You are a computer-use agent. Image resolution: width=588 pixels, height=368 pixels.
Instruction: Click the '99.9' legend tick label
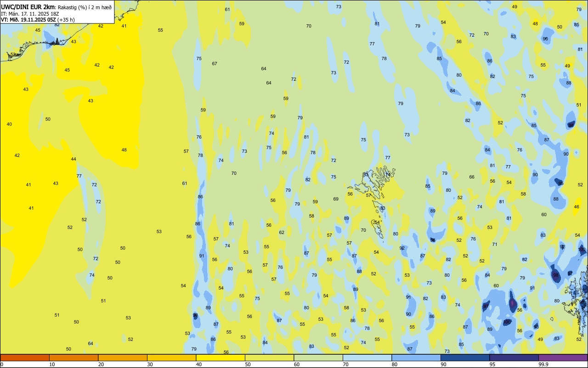[x=543, y=364]
